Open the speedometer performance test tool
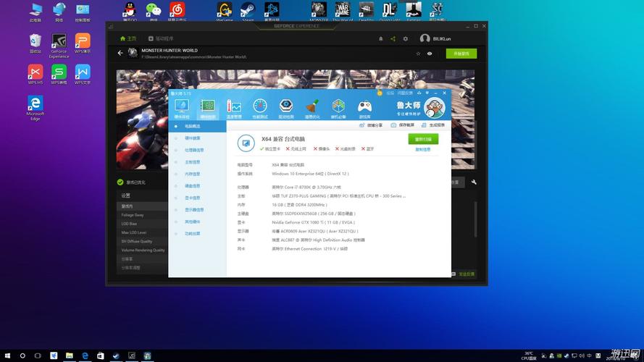644x362 pixels. [x=259, y=109]
